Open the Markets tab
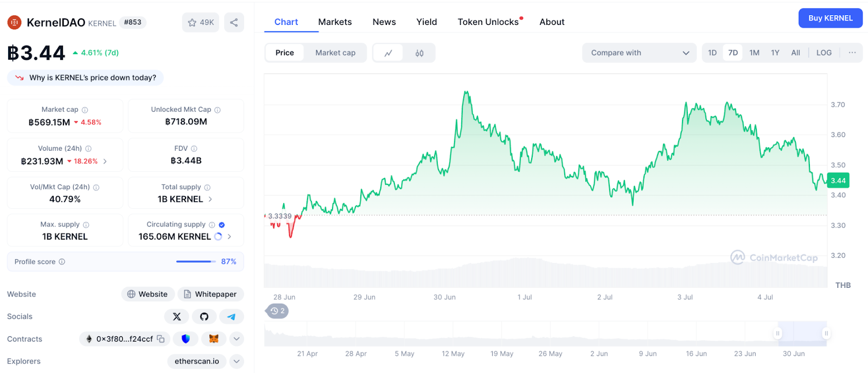 [335, 22]
